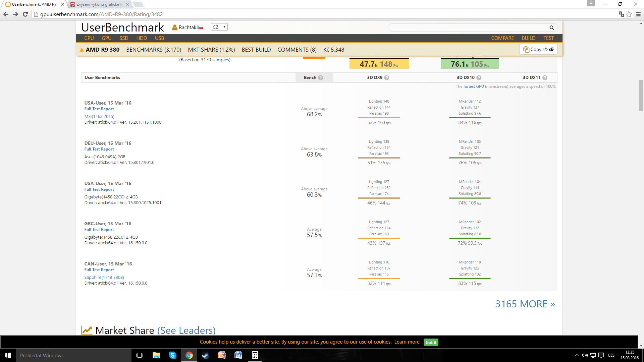Click the page vertical scrollbar thumb

[641, 96]
